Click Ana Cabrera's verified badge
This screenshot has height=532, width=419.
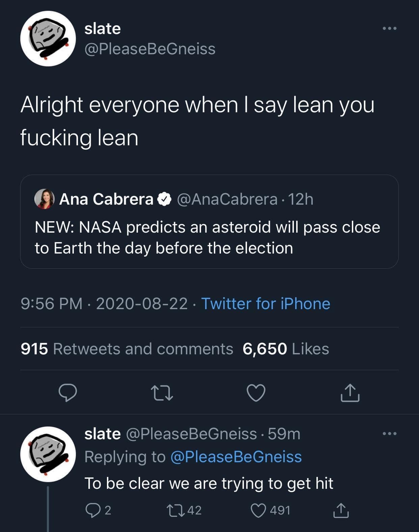pyautogui.click(x=164, y=199)
